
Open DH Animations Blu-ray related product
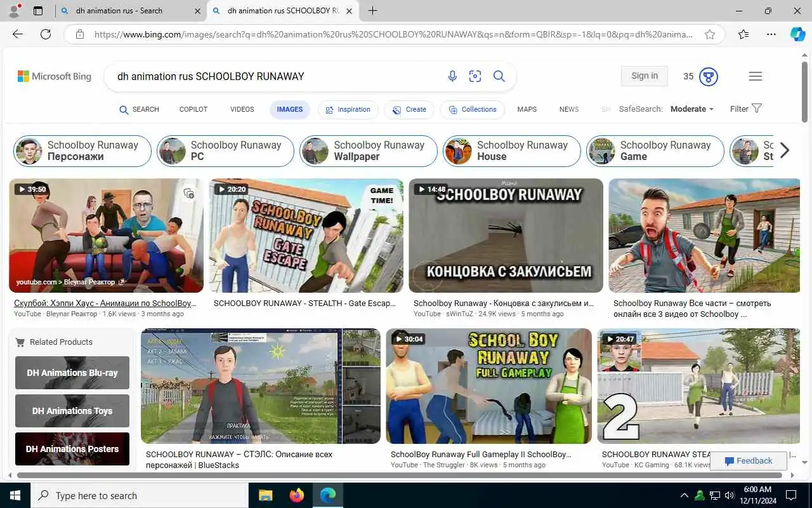(72, 373)
